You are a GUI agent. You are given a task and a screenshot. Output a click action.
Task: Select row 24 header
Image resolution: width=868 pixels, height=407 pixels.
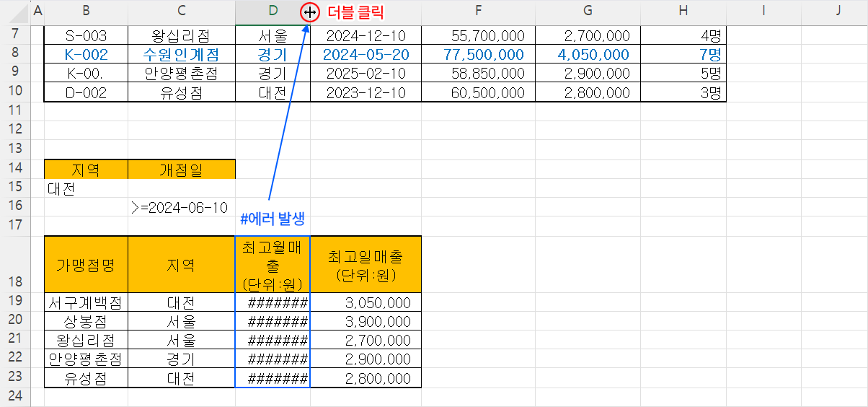pyautogui.click(x=15, y=396)
